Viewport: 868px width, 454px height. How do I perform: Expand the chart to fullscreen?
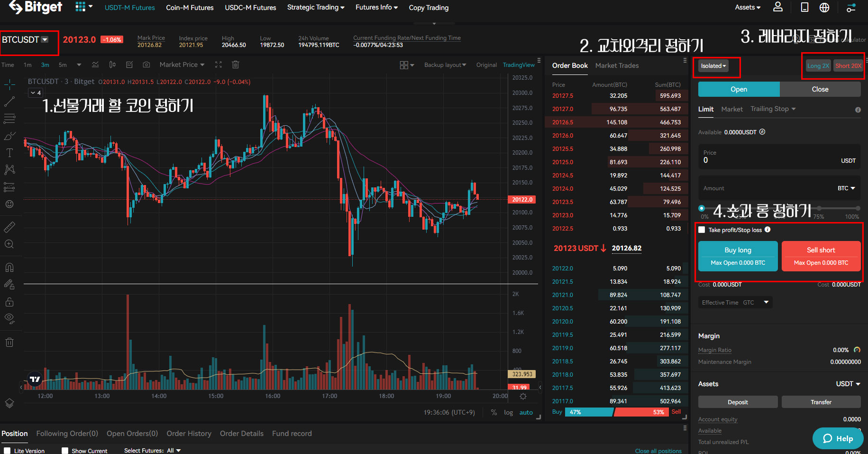219,65
